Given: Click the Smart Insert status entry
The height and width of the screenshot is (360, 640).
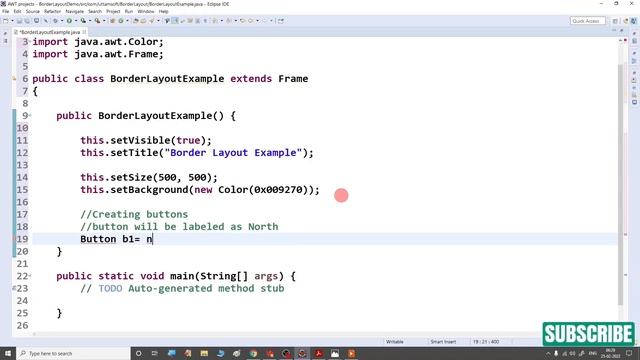Looking at the screenshot, I should tap(443, 342).
